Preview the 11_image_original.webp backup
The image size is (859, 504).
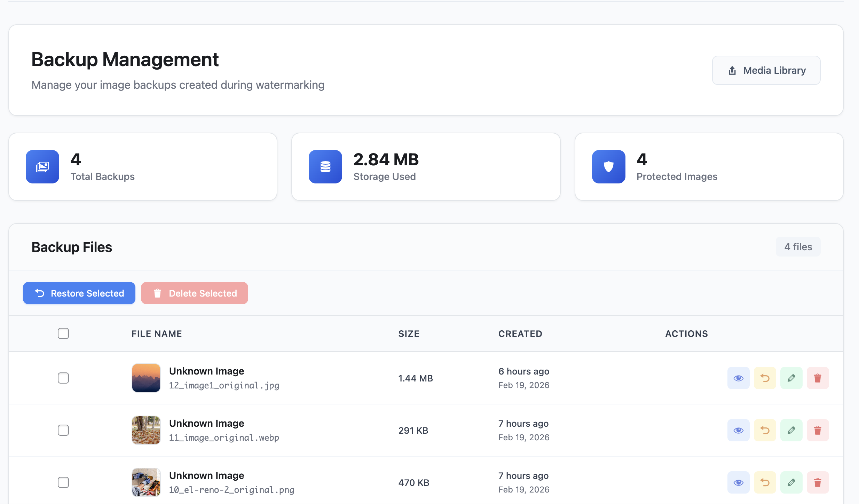739,430
